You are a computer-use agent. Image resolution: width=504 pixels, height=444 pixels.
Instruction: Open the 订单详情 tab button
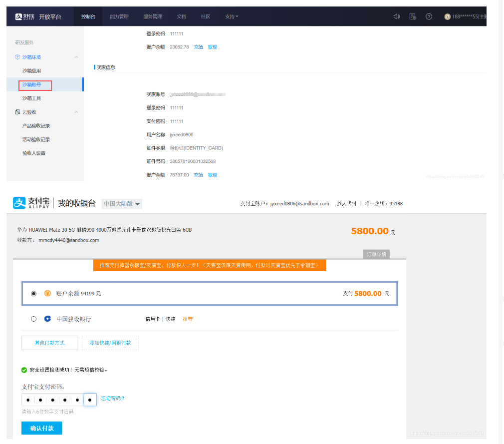click(376, 254)
